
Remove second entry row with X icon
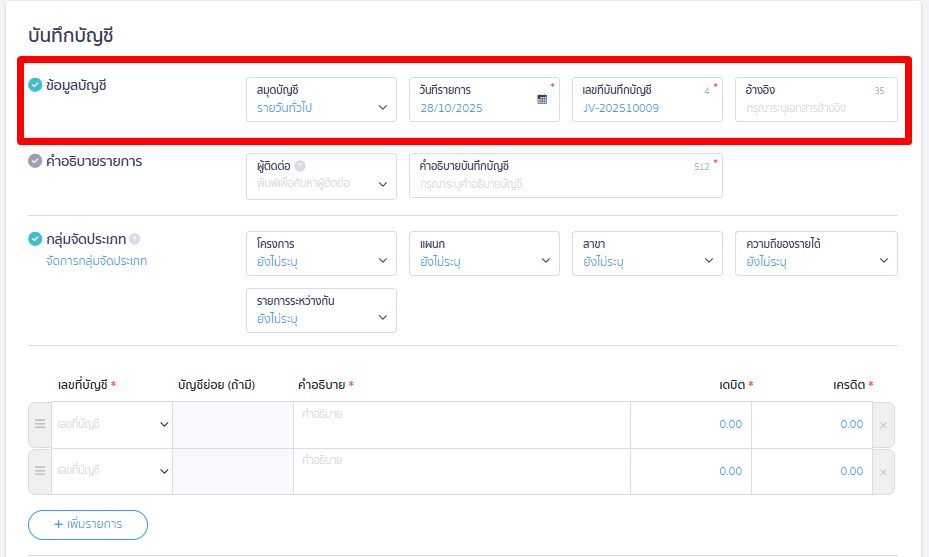coord(883,471)
